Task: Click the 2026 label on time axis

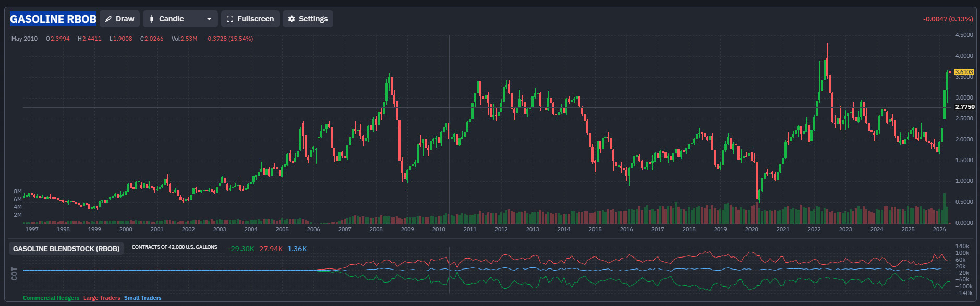Action: coord(939,229)
